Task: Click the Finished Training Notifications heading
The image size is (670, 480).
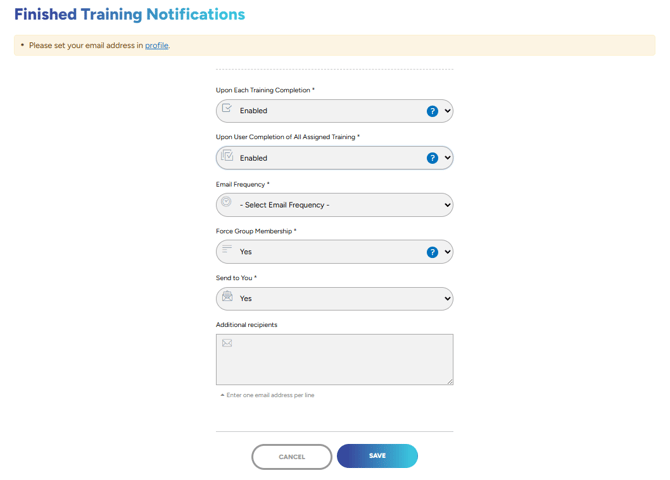Action: pyautogui.click(x=129, y=15)
